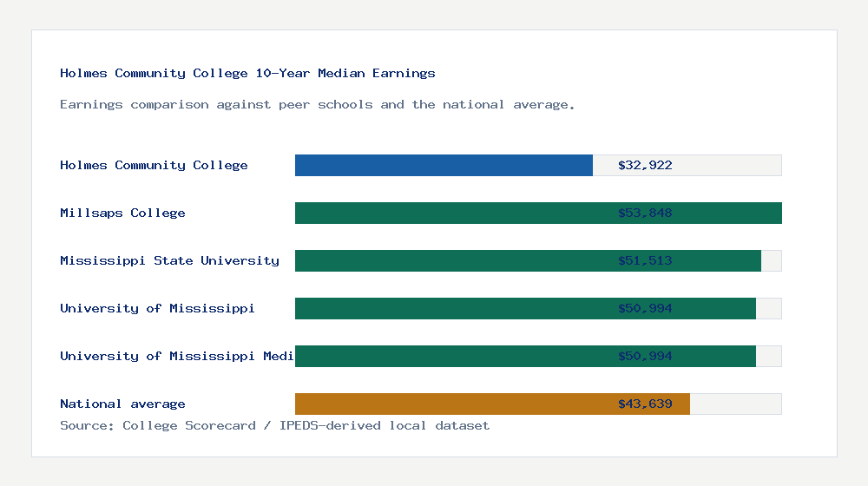The image size is (868, 486).
Task: Click the $43,639 value
Action: click(x=645, y=404)
